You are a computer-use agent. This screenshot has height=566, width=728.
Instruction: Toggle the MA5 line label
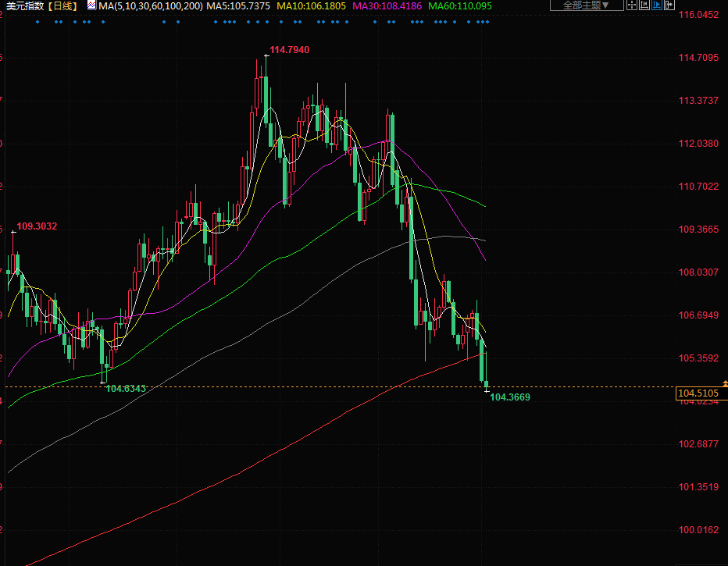point(238,5)
